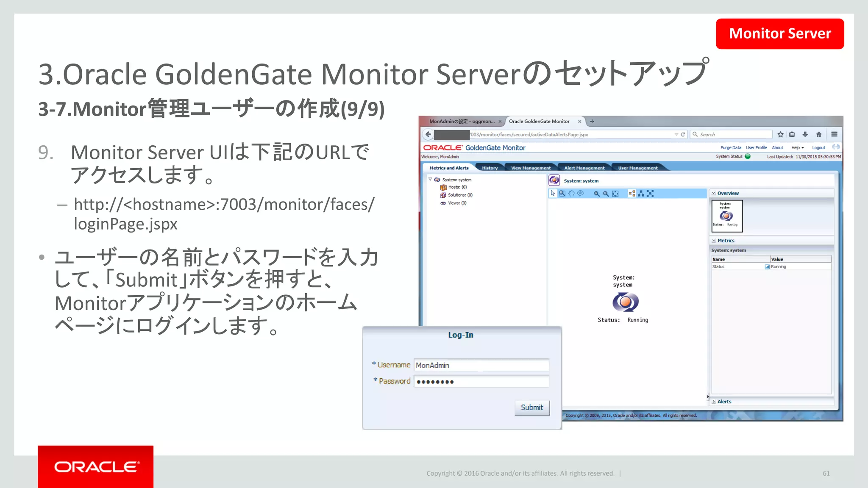Click the About link
Screen dimensions: 868x488
coord(777,148)
